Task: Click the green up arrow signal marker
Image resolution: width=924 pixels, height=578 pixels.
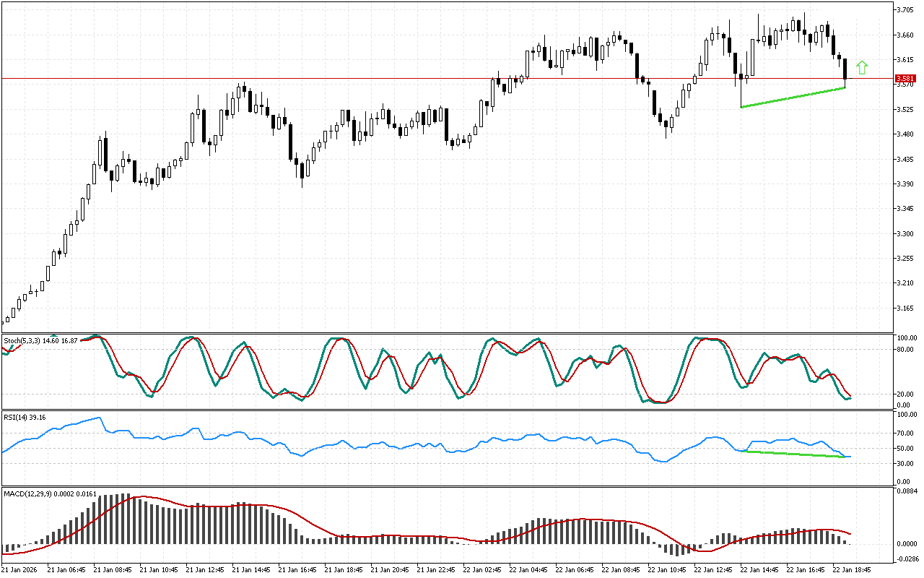Action: pyautogui.click(x=861, y=68)
